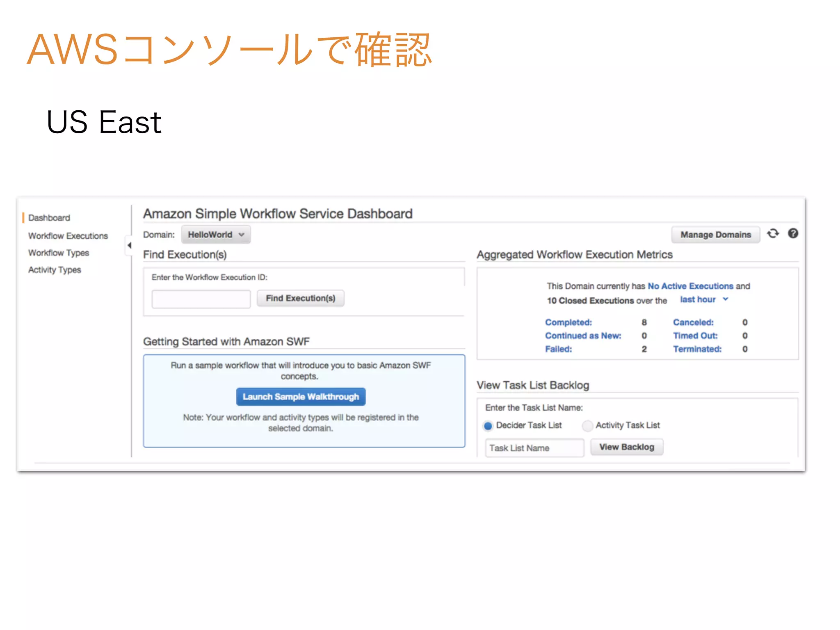Refresh the SWF dashboard
Image resolution: width=840 pixels, height=630 pixels.
click(x=773, y=234)
